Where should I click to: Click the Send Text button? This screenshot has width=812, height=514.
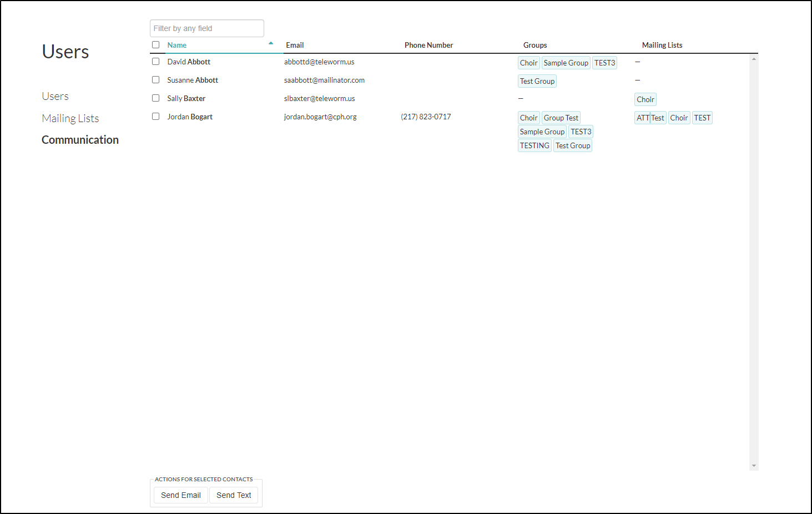point(234,495)
